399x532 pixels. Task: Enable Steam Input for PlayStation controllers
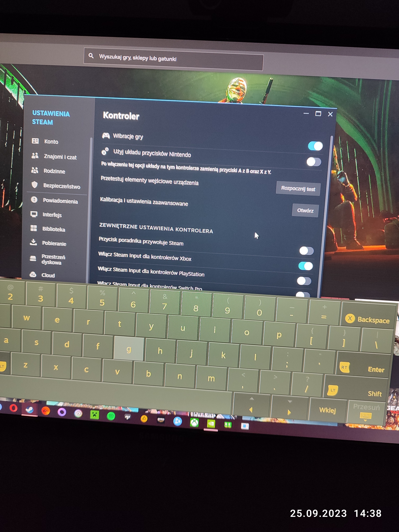304,281
